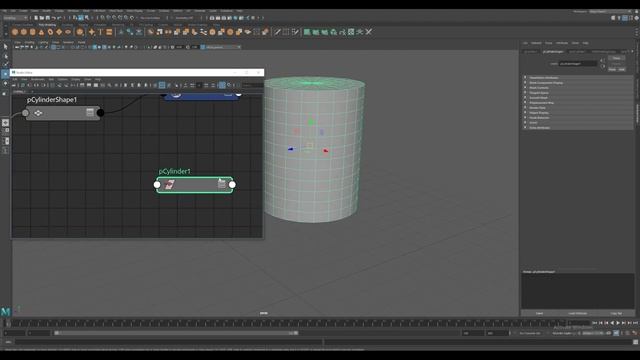This screenshot has height=360, width=640.
Task: Click the Focus button in Attribute Editor
Action: pos(616,58)
